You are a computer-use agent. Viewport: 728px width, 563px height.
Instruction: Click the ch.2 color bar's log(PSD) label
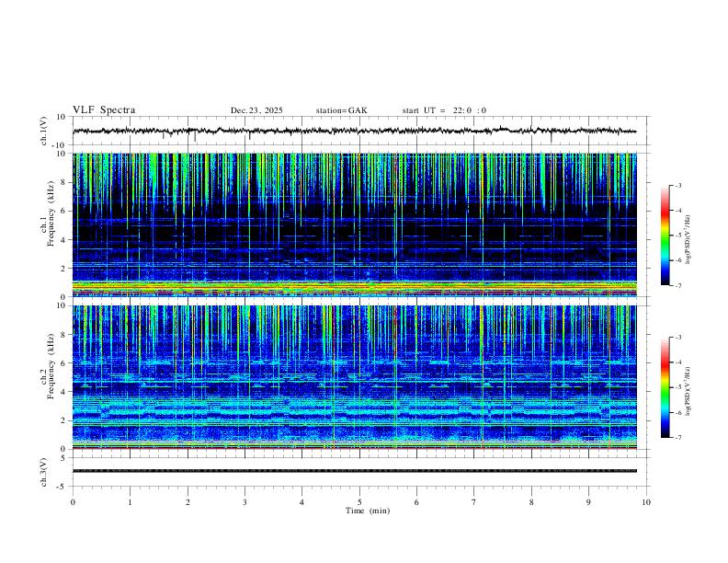click(x=688, y=391)
